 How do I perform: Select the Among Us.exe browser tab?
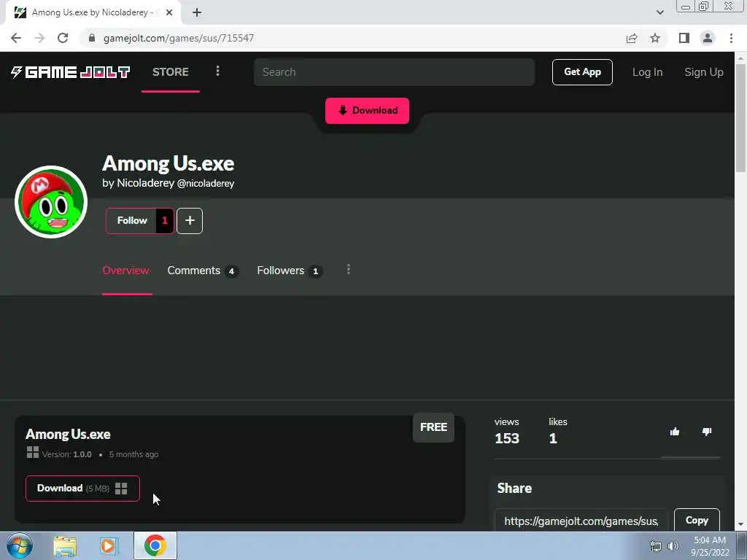coord(93,12)
